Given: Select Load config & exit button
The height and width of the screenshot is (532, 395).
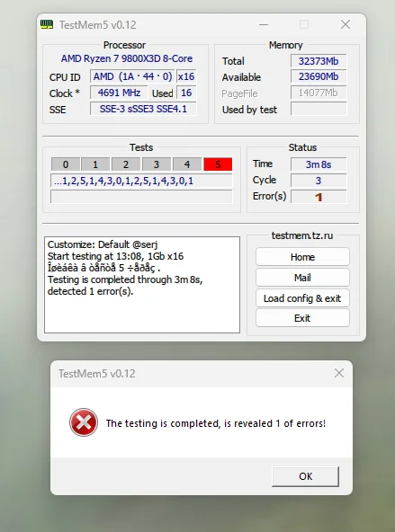Looking at the screenshot, I should pyautogui.click(x=302, y=298).
